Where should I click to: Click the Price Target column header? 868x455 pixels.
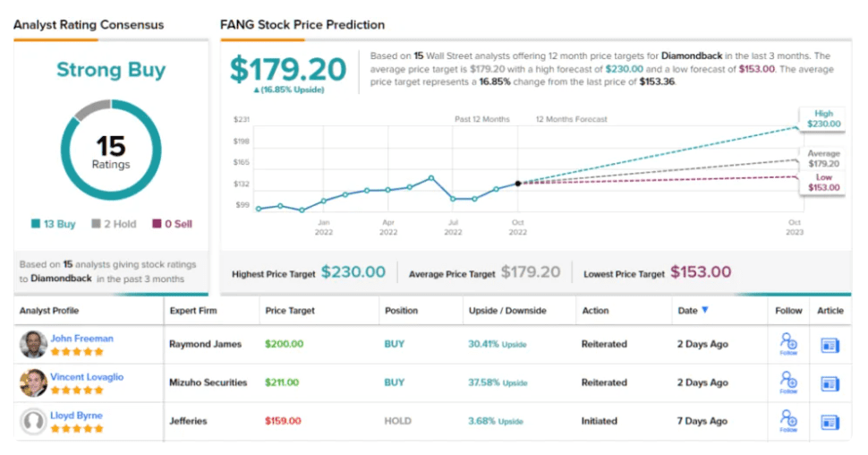coord(290,311)
